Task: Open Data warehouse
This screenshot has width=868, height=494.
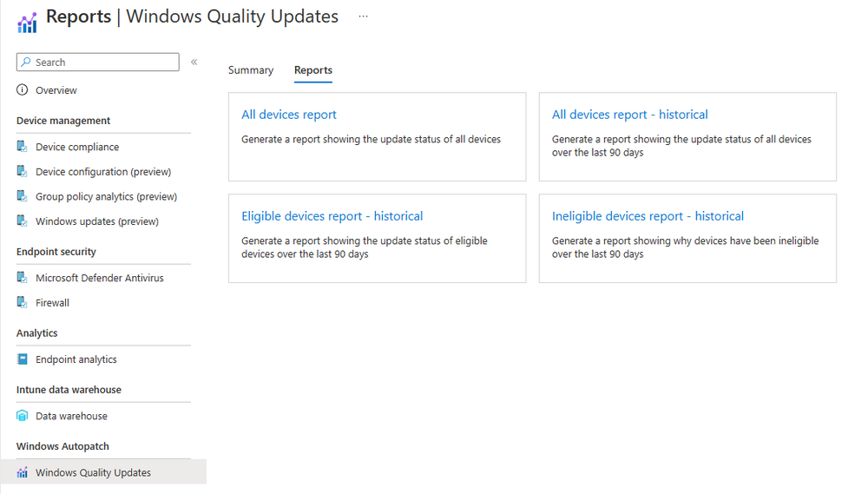Action: (71, 416)
